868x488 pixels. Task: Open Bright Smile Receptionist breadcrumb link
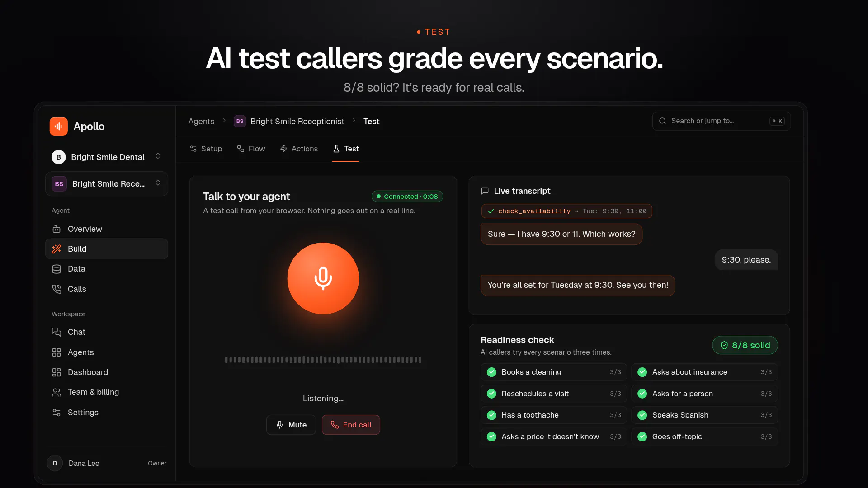click(x=297, y=122)
